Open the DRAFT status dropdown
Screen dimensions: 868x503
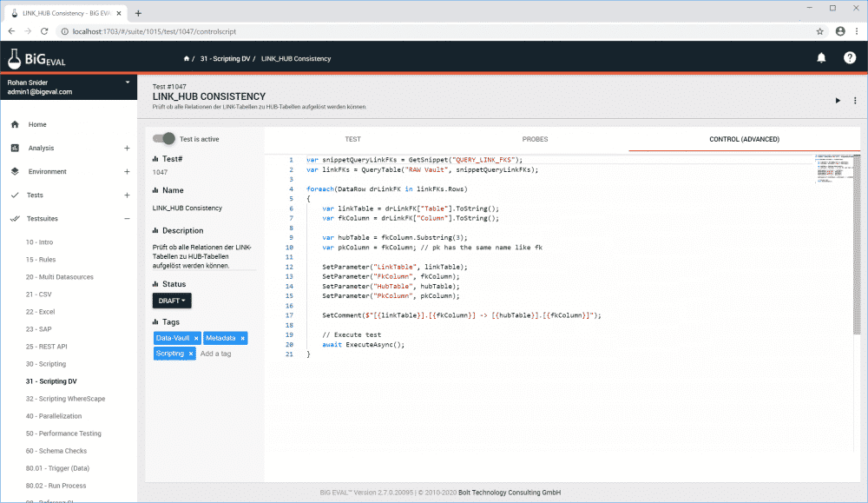(170, 299)
